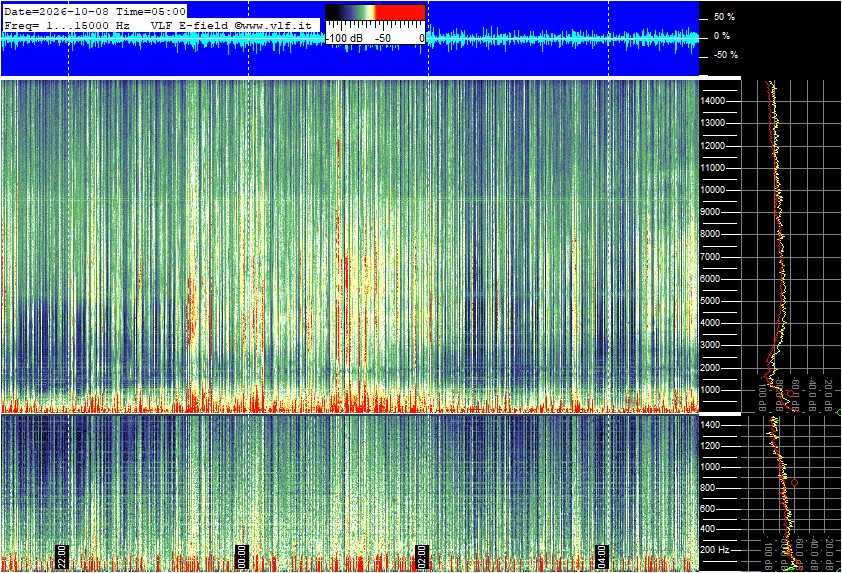Click the -50 % amplitude axis label
842x573 pixels.
pos(725,55)
